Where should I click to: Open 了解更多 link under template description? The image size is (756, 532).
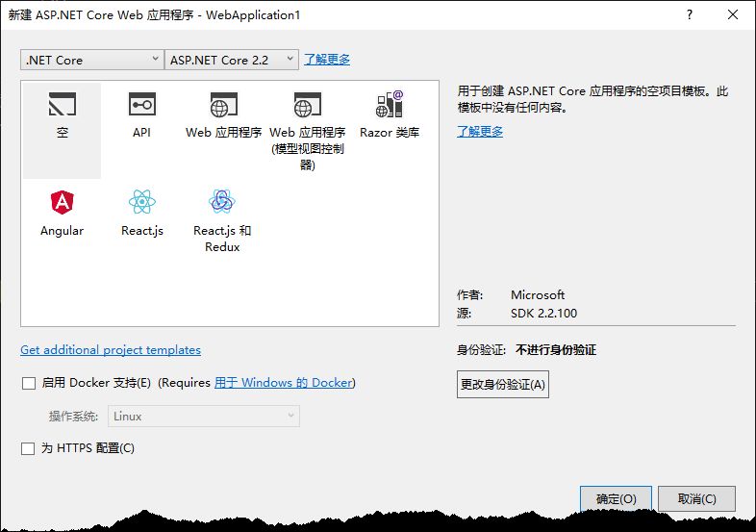pyautogui.click(x=480, y=131)
